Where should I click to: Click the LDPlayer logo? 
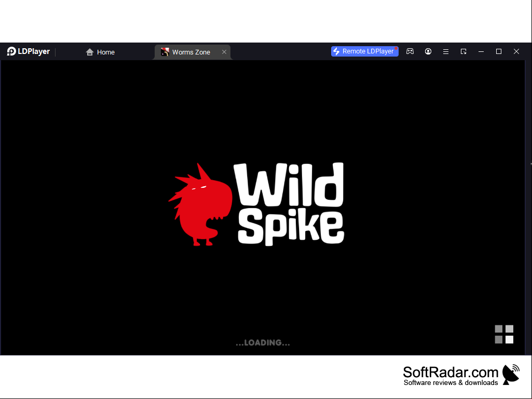click(x=29, y=51)
